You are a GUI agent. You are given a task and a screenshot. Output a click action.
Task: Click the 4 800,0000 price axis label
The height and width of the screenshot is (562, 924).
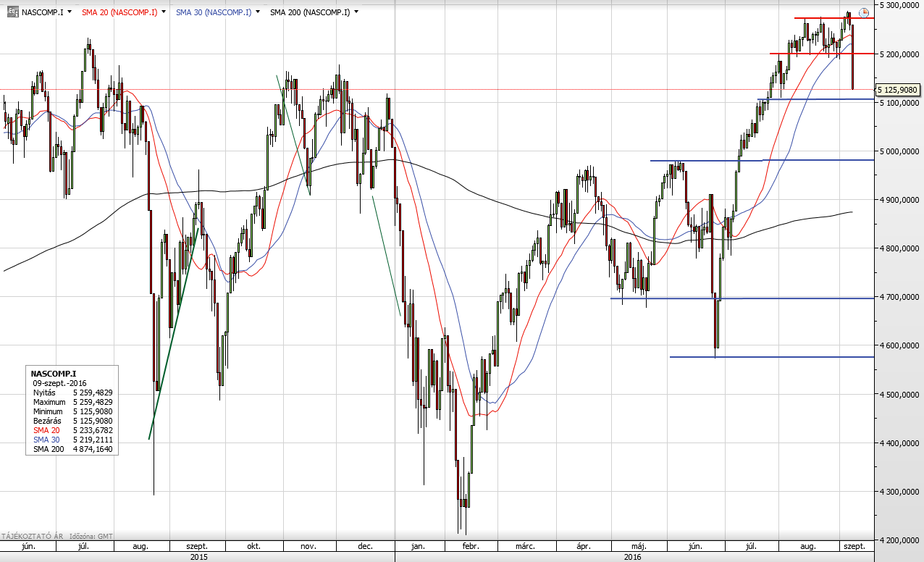(899, 248)
